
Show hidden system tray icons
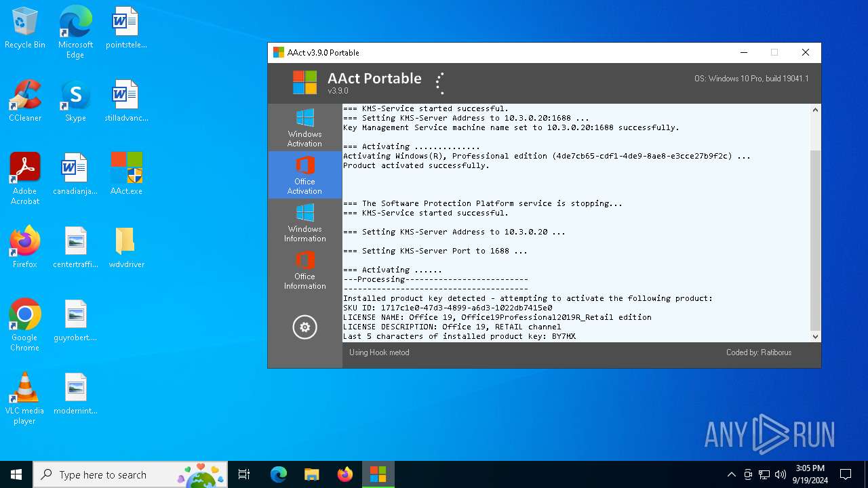tap(731, 474)
